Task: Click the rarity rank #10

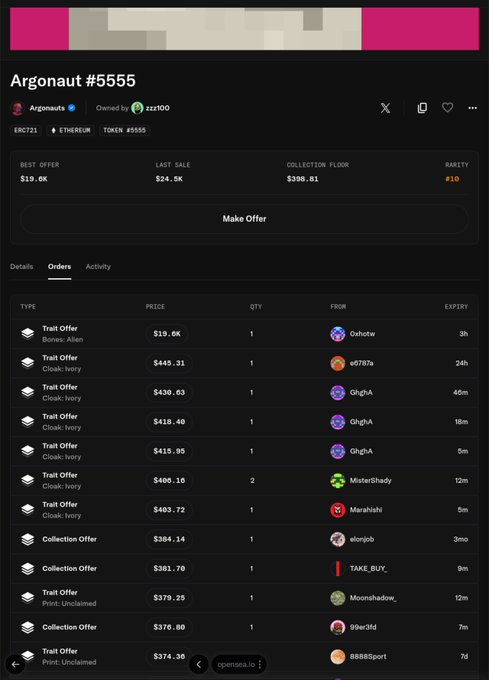Action: pos(452,179)
